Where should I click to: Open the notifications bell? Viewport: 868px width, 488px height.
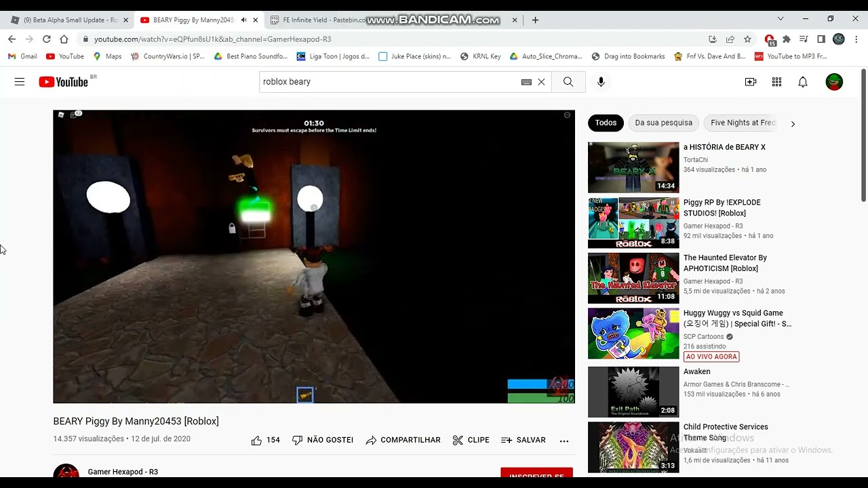[803, 82]
